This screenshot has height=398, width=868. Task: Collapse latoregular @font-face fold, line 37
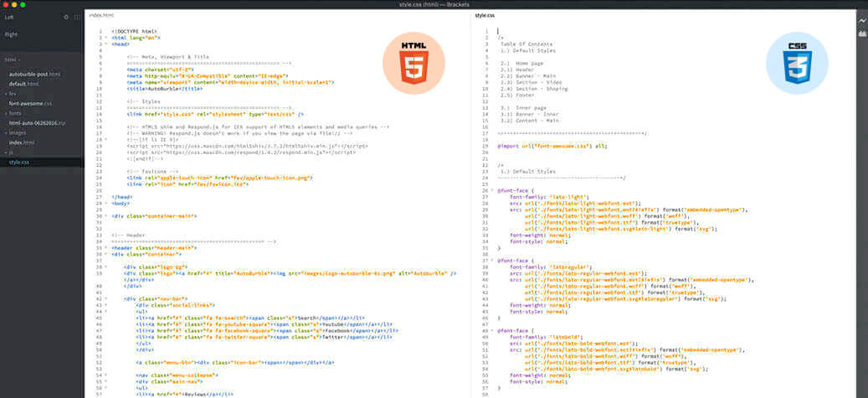pos(492,261)
